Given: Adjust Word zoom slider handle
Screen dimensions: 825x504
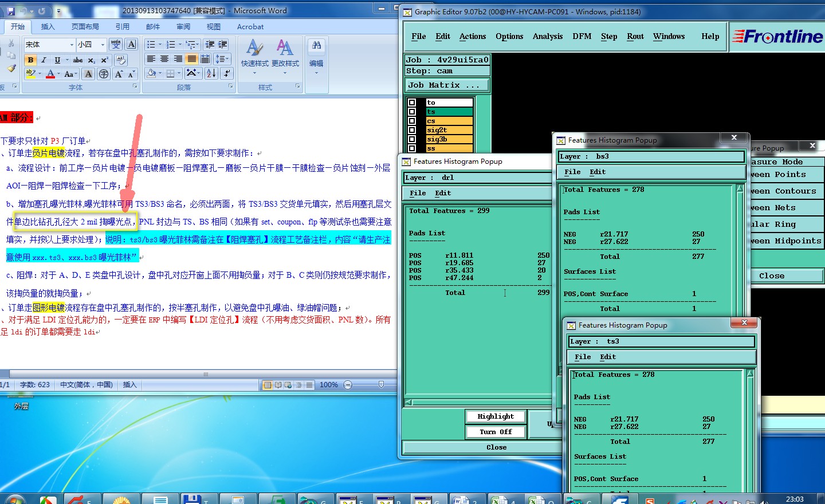Looking at the screenshot, I should pyautogui.click(x=381, y=385).
